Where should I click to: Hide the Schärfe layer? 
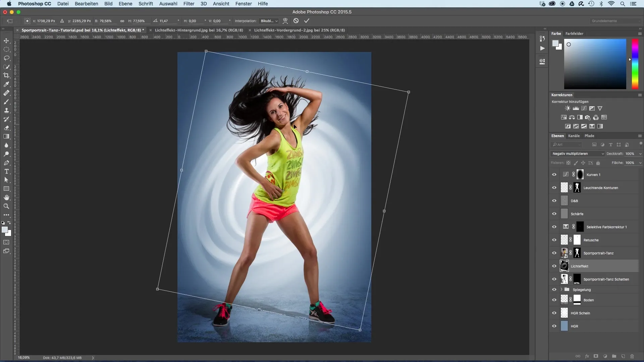(x=554, y=214)
